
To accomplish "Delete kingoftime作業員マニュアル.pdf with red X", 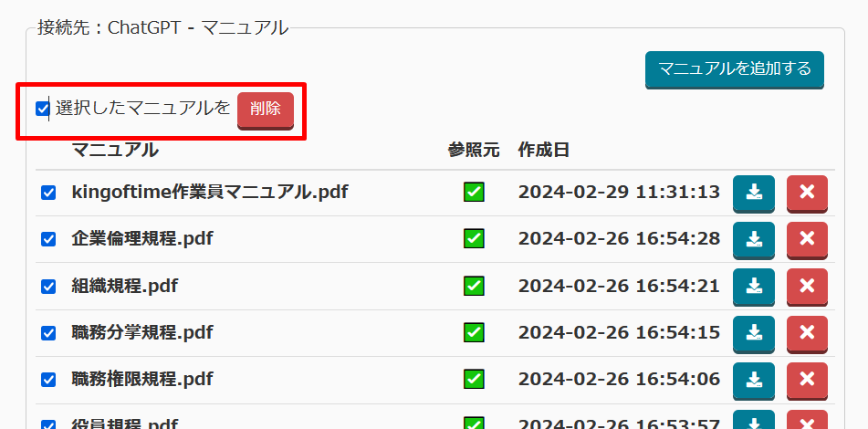I will click(x=806, y=193).
